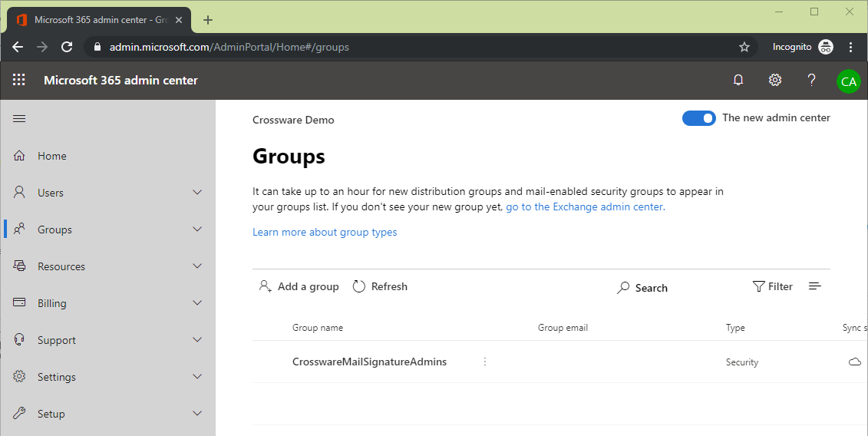Open the settings gear in header

[x=775, y=80]
